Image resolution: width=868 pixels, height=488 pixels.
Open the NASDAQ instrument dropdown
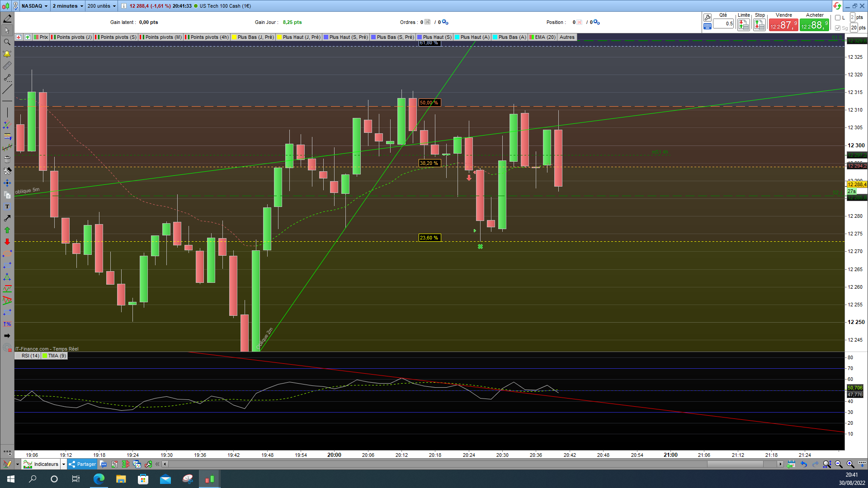34,6
